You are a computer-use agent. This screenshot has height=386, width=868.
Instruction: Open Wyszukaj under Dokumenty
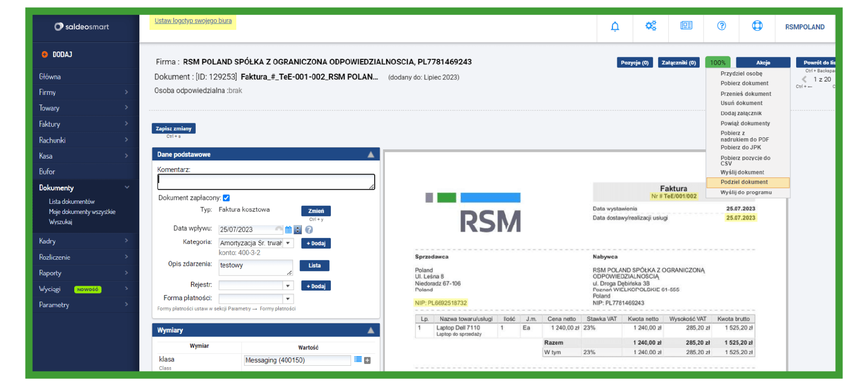[x=60, y=222]
